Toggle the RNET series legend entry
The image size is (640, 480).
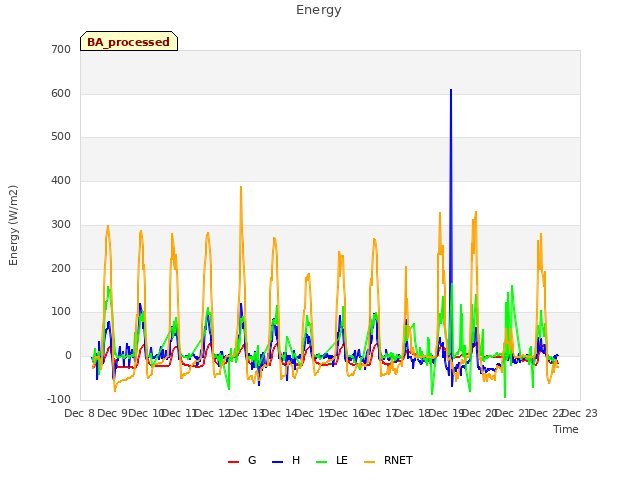389,460
